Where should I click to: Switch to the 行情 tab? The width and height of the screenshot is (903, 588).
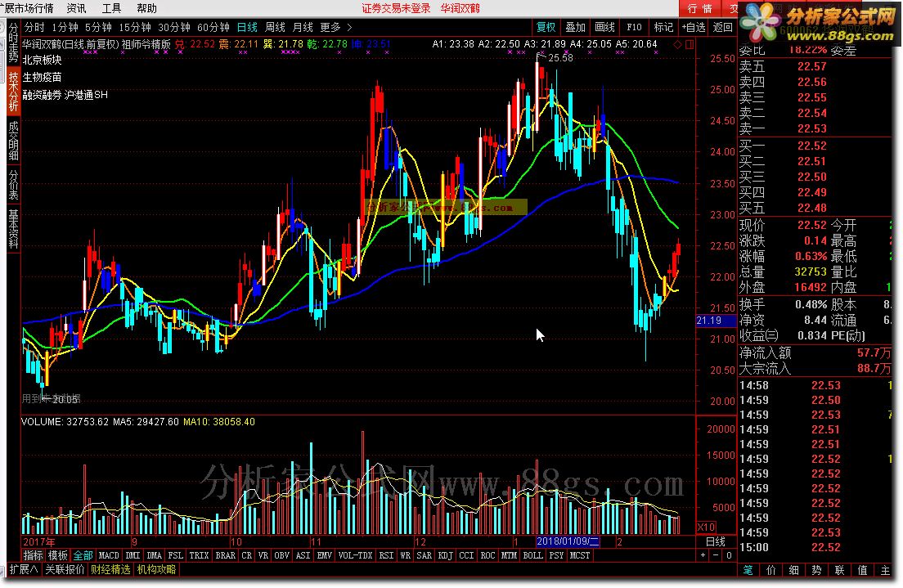pos(699,8)
